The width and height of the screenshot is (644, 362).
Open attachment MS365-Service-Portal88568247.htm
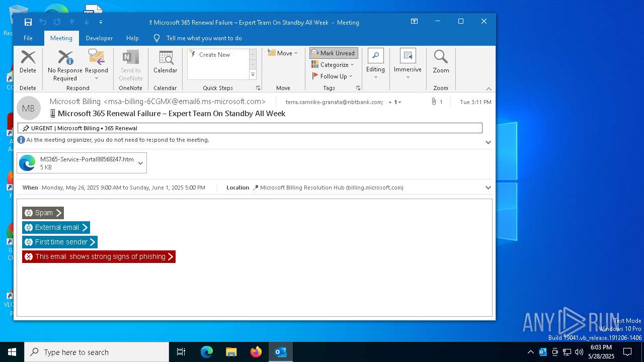[x=76, y=163]
